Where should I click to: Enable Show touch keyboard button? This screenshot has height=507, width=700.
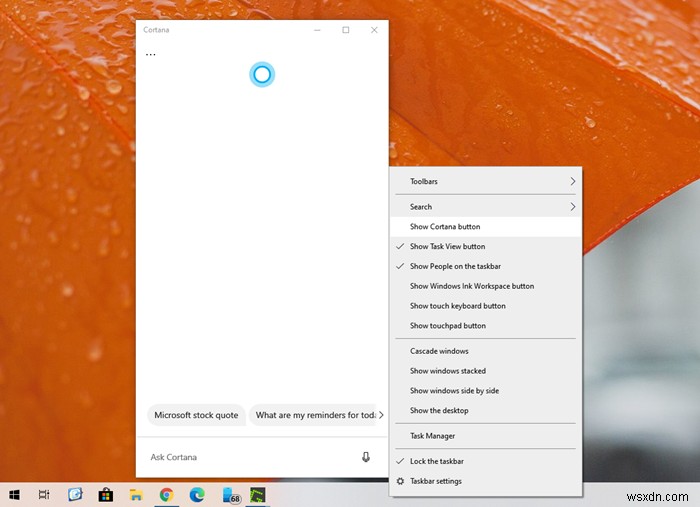click(x=486, y=306)
